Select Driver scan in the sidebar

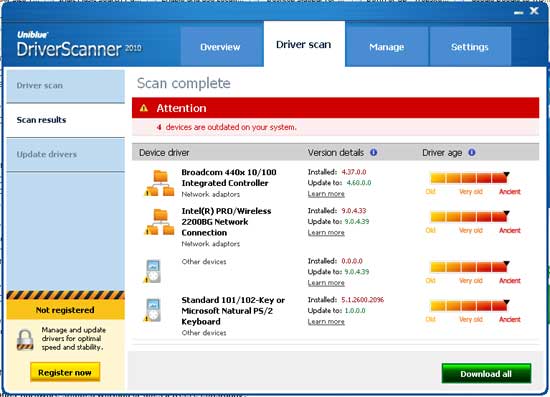[65, 86]
